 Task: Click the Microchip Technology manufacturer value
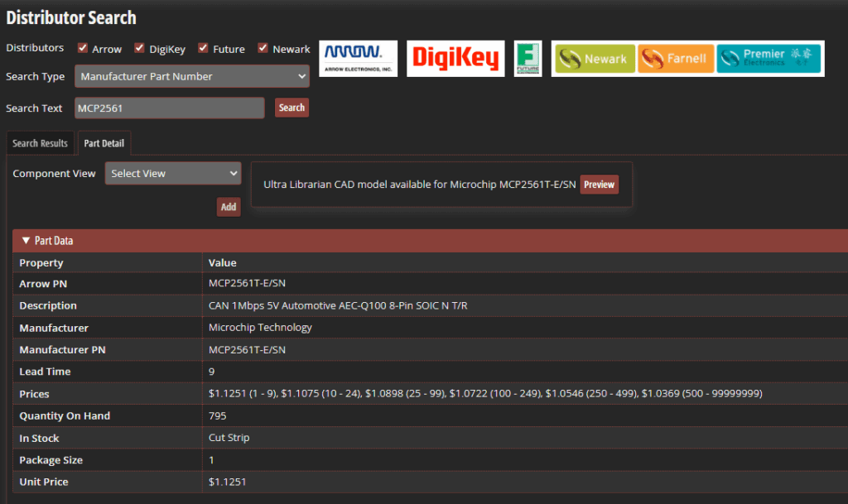(260, 328)
